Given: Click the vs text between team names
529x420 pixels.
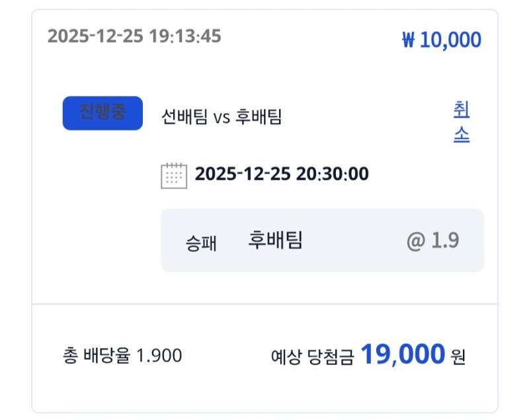Looking at the screenshot, I should [221, 118].
